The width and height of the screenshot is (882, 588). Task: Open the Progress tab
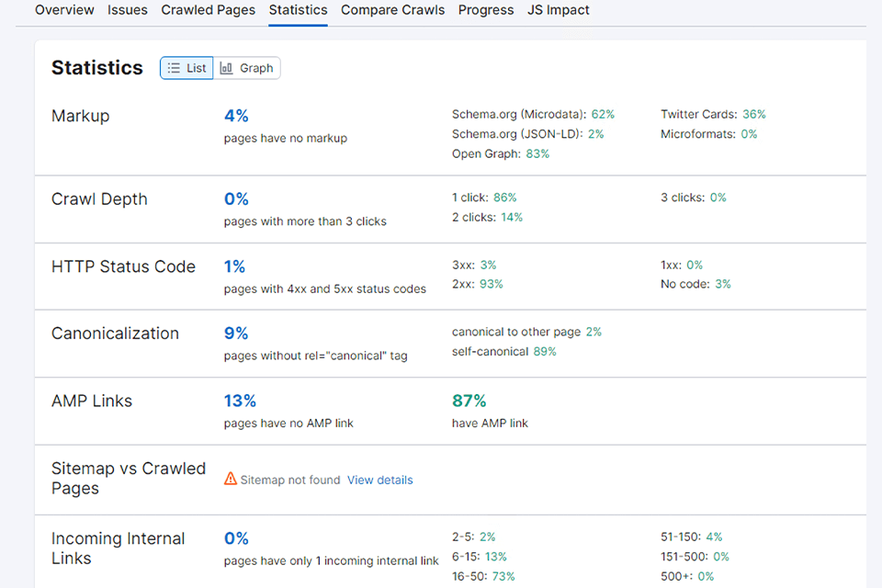click(486, 10)
